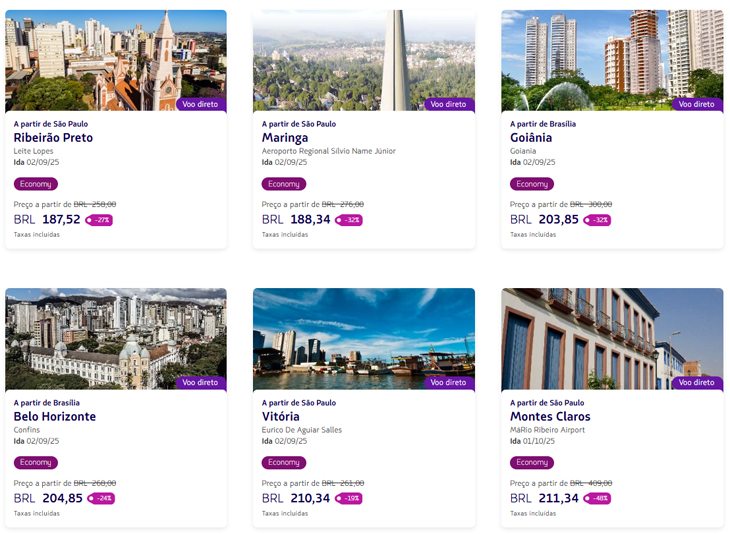Open the Montes Claros building photo
The height and width of the screenshot is (534, 730).
612,339
